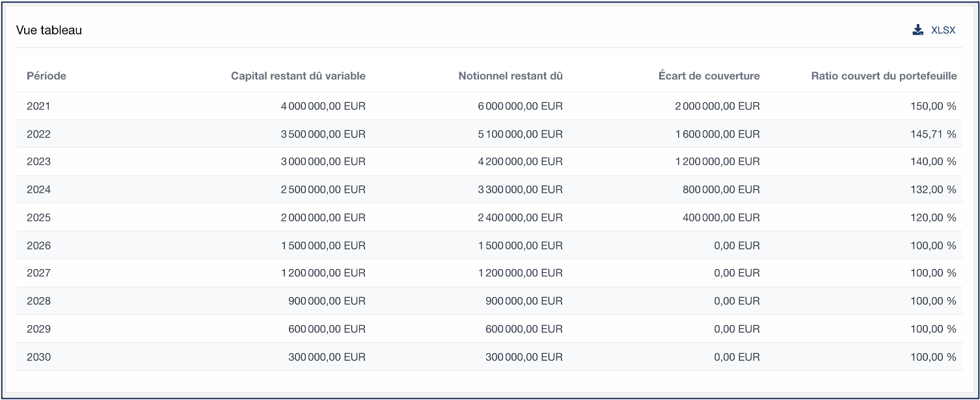Click the Vue tableau section title
Viewport: 980px width, 400px height.
(x=49, y=30)
